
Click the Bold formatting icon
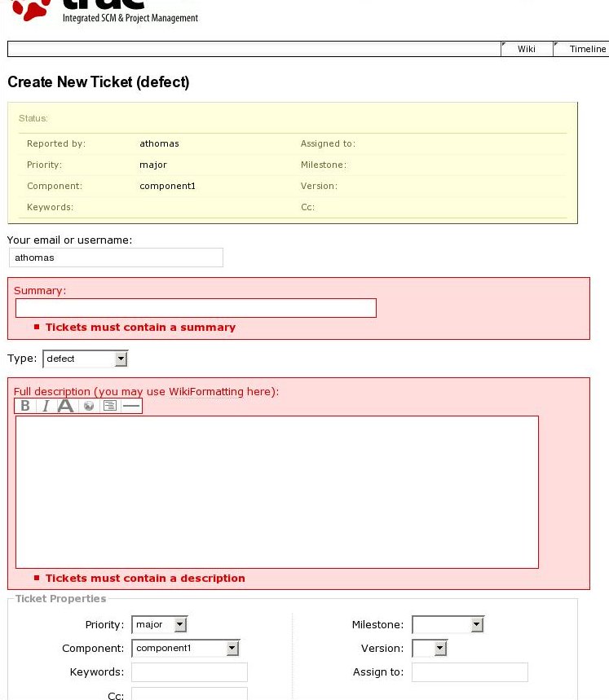coord(25,406)
